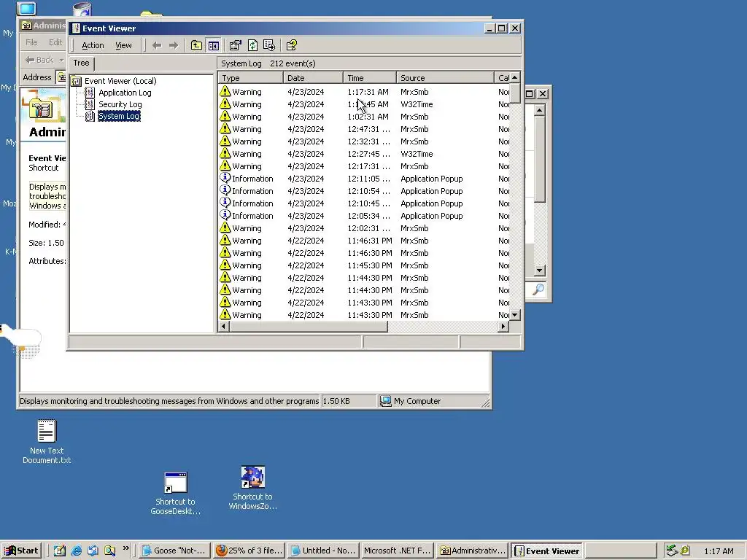Open the Properties toolbar icon
This screenshot has width=747, height=560.
click(x=236, y=45)
